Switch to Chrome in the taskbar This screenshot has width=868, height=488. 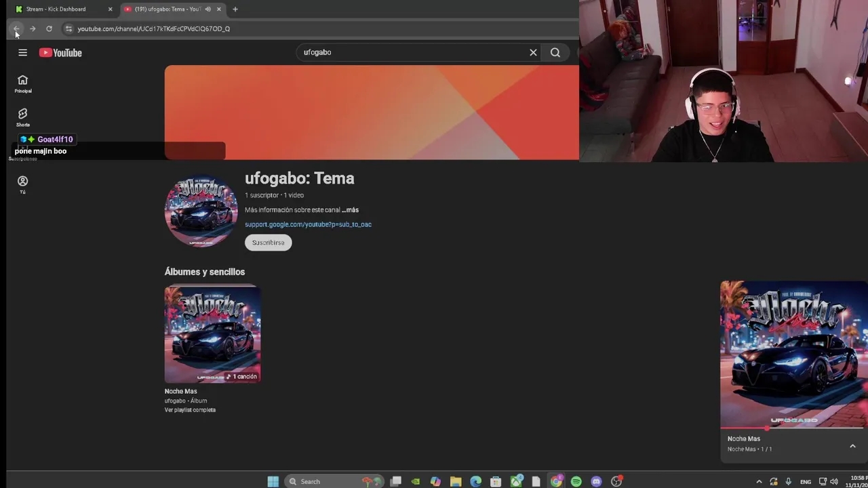556,481
